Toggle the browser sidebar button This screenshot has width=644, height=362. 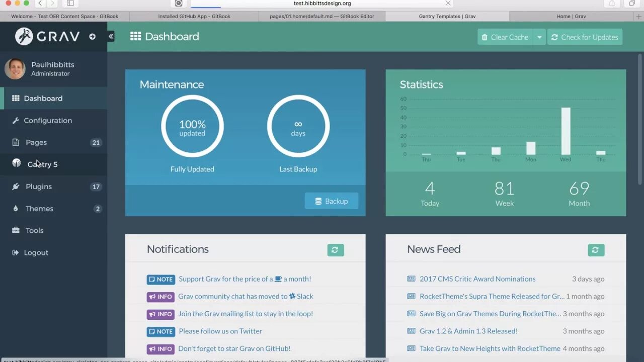[x=70, y=3]
